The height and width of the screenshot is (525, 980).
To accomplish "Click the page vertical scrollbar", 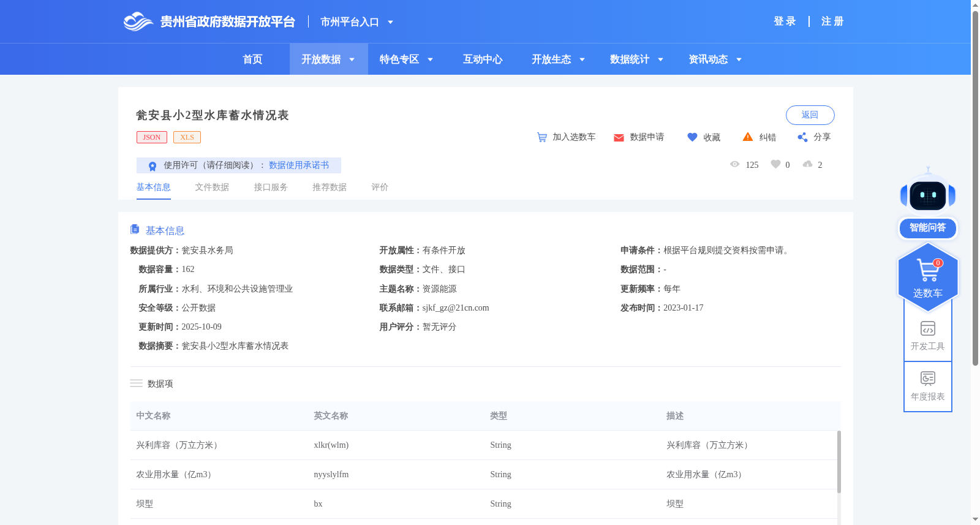I will [975, 189].
